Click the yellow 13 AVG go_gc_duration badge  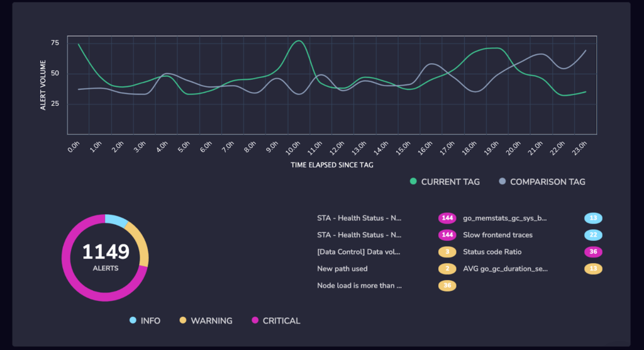(x=593, y=269)
